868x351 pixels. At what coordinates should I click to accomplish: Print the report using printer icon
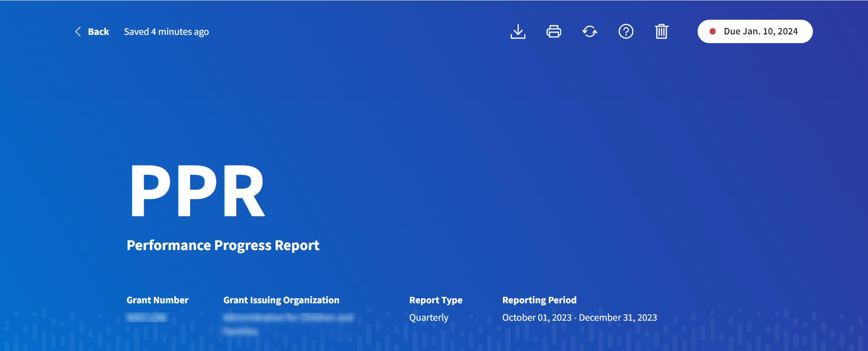coord(553,32)
